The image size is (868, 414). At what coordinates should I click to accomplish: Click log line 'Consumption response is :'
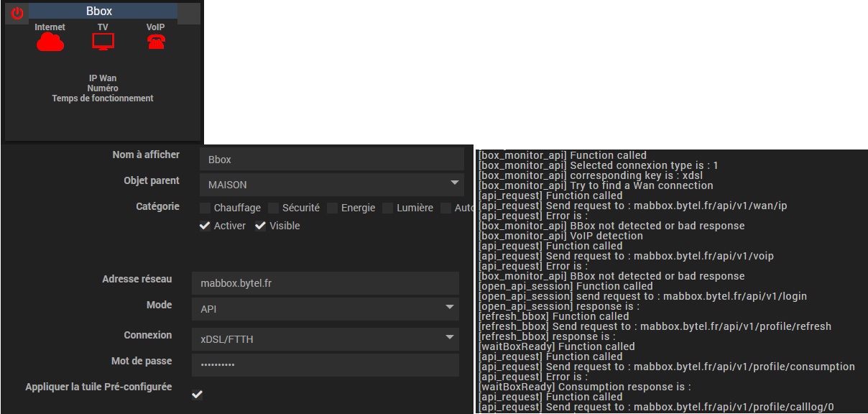click(x=585, y=387)
